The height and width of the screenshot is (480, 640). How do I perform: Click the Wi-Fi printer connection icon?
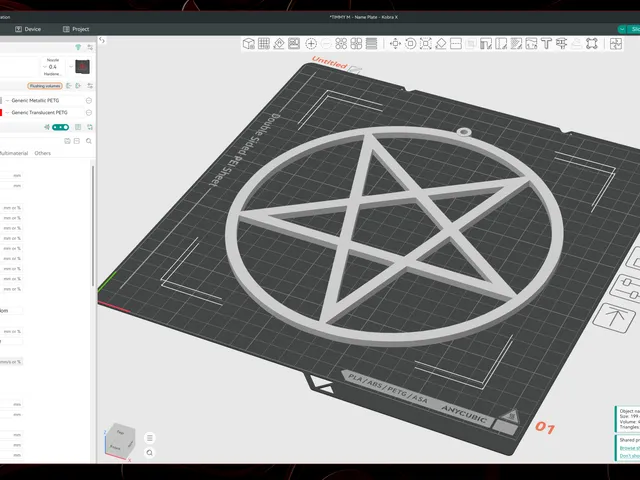coord(78,48)
